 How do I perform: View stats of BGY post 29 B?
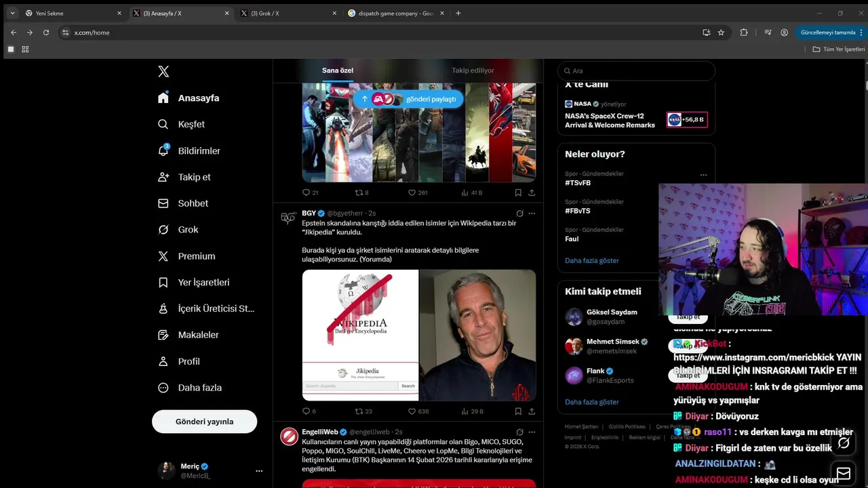click(x=472, y=411)
